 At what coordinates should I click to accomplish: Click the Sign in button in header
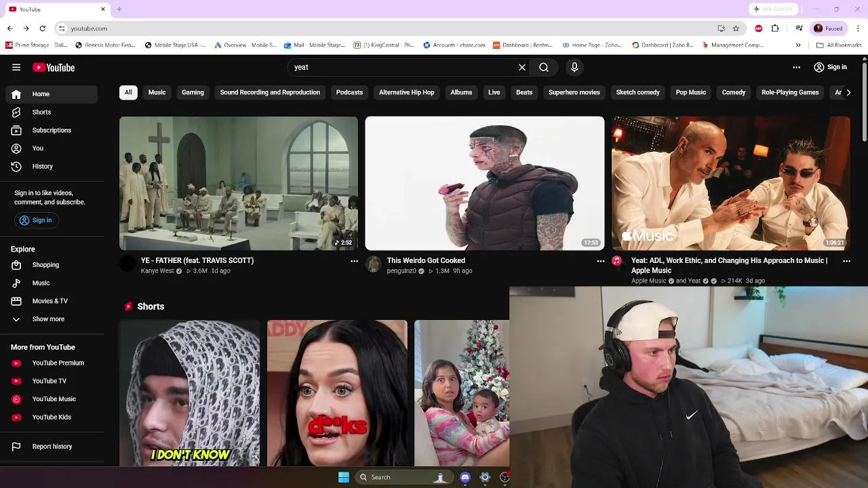(x=831, y=67)
